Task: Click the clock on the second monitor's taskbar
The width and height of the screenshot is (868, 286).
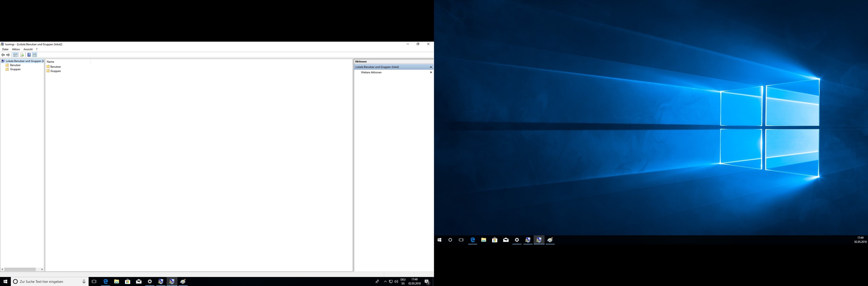Action: pyautogui.click(x=860, y=240)
